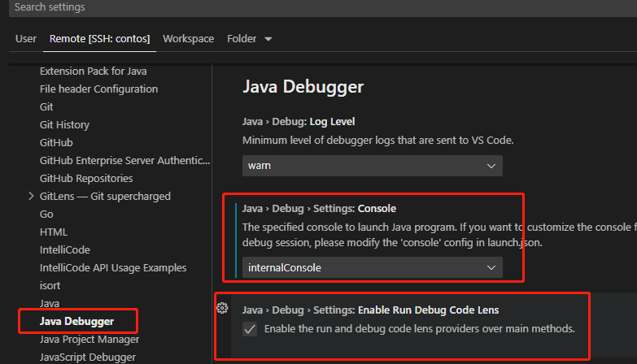
Task: Open the Log Level dropdown showing warn
Action: (372, 166)
